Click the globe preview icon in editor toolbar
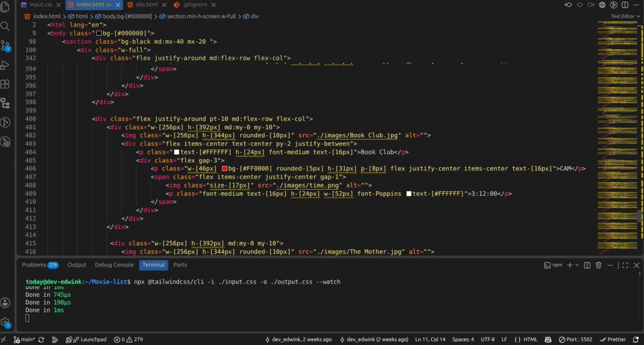644x345 pixels. tap(602, 5)
